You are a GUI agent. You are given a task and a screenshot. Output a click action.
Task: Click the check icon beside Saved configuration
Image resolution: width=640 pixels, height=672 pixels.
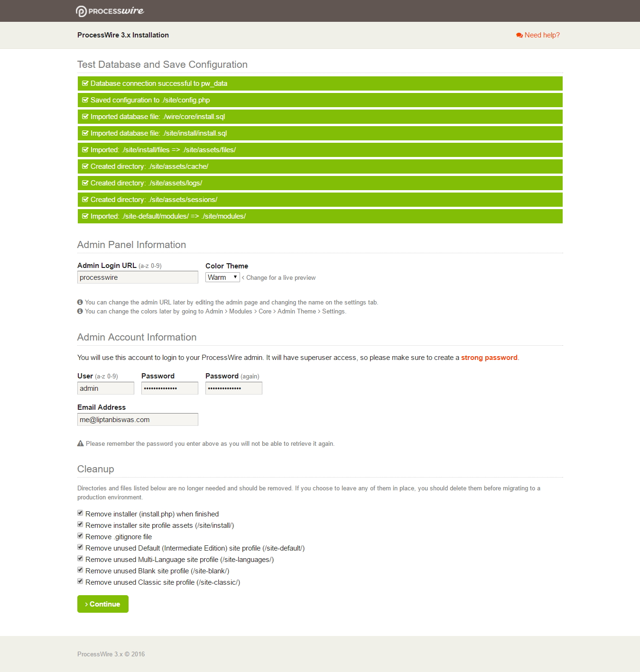(85, 100)
